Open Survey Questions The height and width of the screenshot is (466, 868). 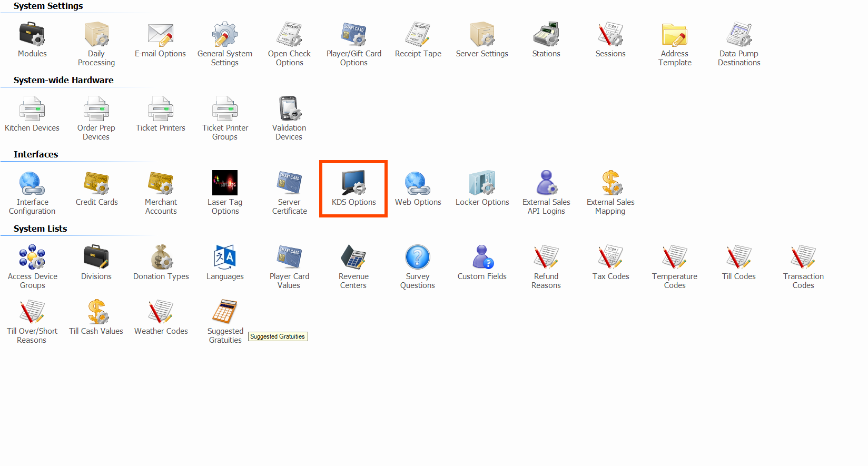(418, 257)
